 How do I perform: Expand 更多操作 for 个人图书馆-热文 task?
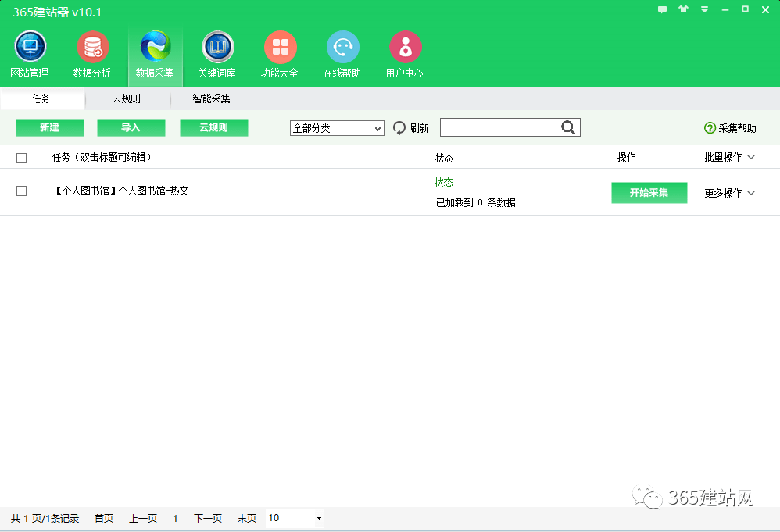tap(730, 193)
